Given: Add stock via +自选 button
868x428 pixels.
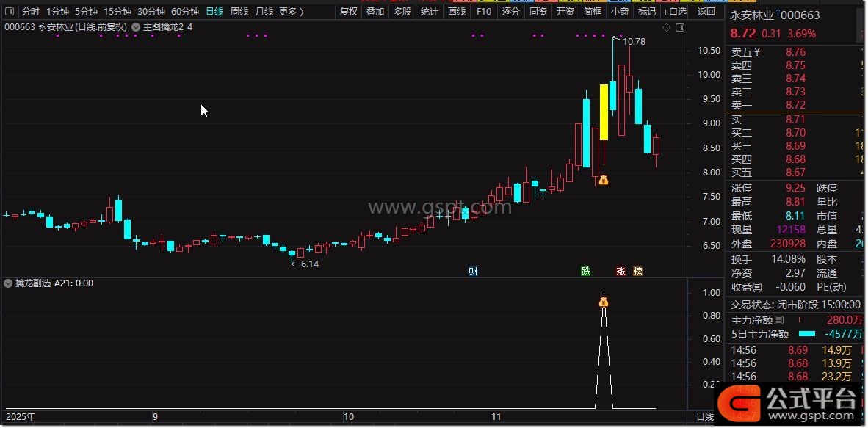Looking at the screenshot, I should [674, 12].
